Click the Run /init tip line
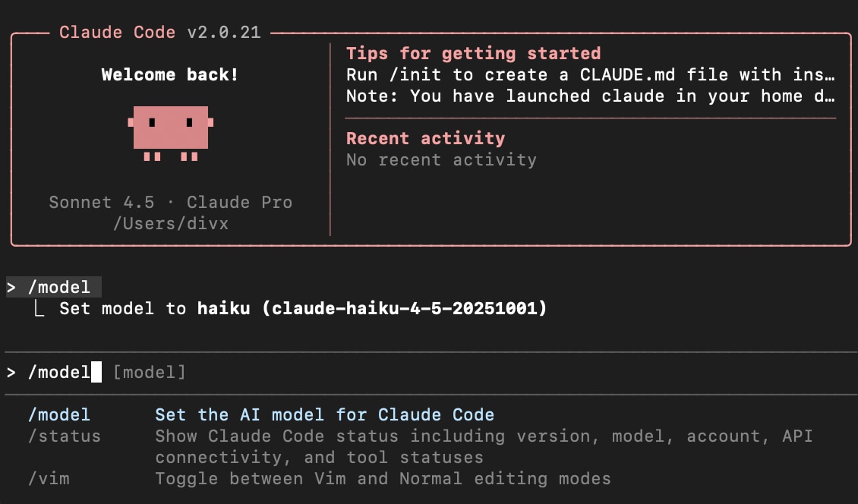858x504 pixels. pyautogui.click(x=590, y=75)
